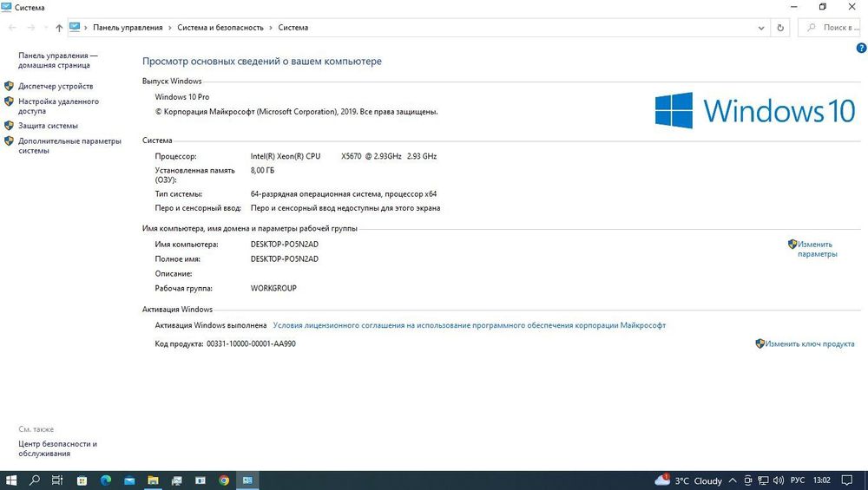The image size is (868, 490).
Task: Expand the chevron after Панель управления breadcrumb
Action: point(170,28)
